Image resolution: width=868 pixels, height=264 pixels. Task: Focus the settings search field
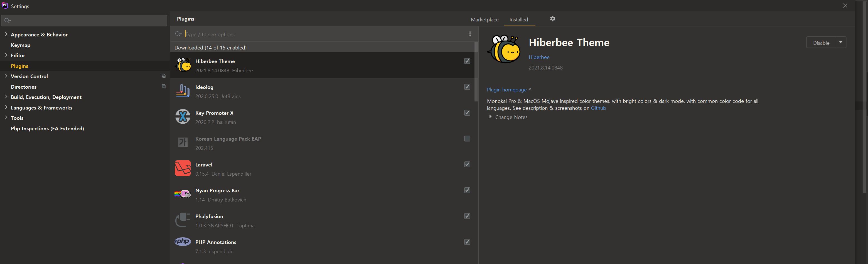(84, 21)
